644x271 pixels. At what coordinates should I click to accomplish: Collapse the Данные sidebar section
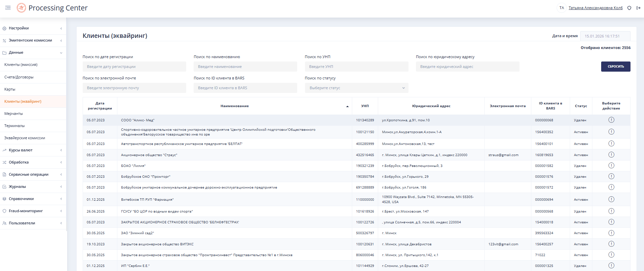pos(33,53)
